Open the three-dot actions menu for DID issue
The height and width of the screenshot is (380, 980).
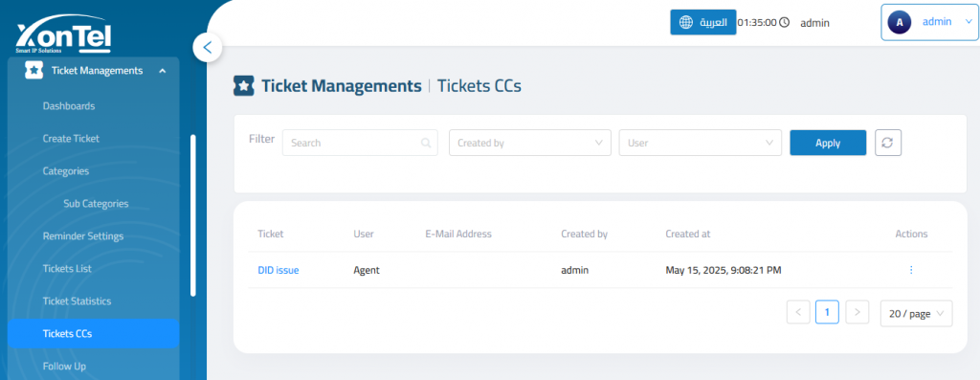tap(911, 270)
